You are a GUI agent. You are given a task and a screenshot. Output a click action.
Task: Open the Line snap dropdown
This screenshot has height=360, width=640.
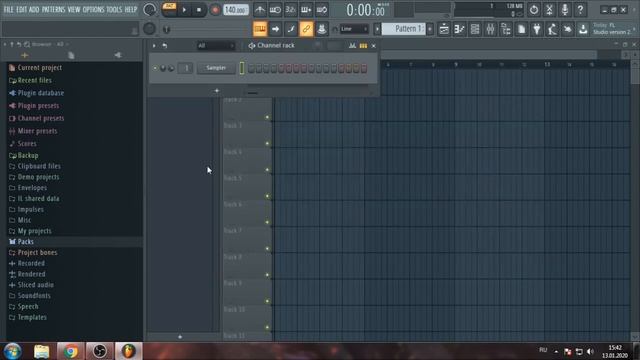coord(354,29)
